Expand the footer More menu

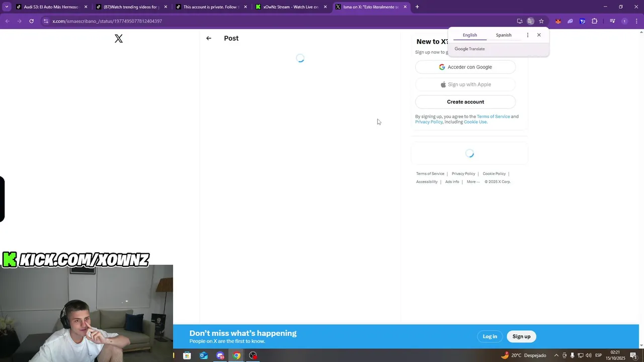point(473,182)
